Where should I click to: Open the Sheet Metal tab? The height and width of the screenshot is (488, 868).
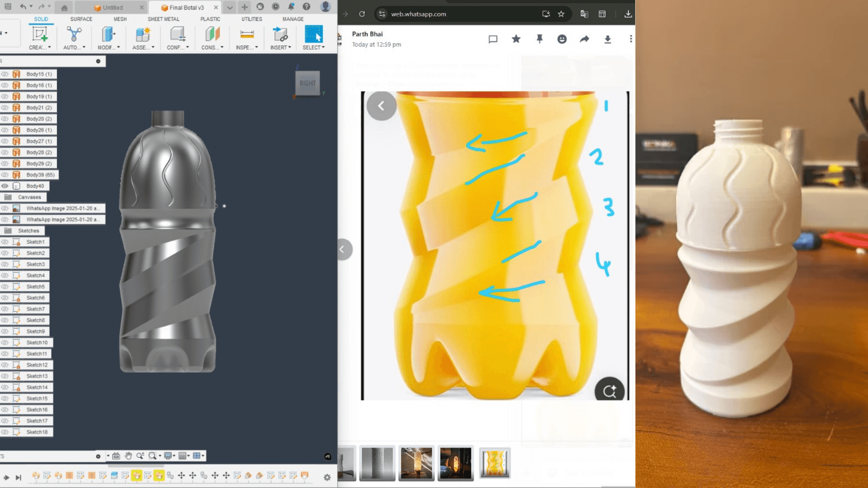163,19
